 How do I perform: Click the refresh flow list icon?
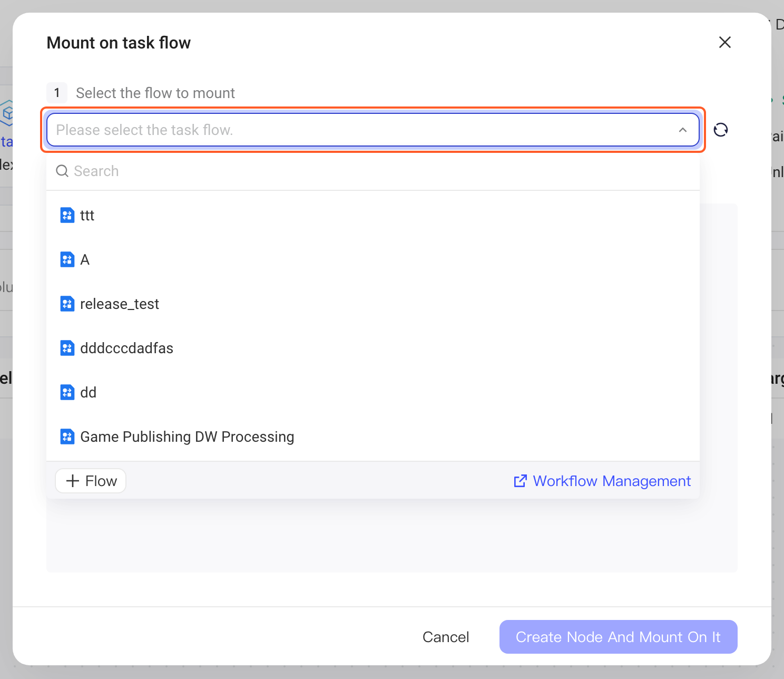pyautogui.click(x=721, y=130)
